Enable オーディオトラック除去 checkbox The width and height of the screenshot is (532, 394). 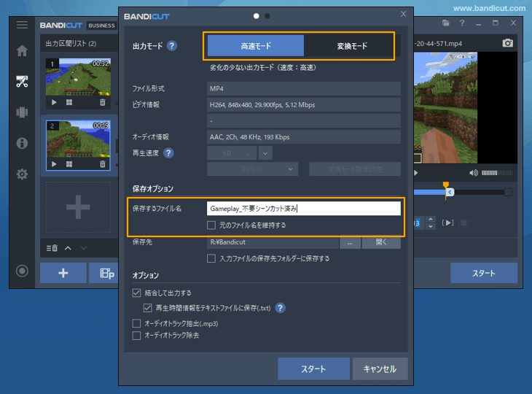click(136, 336)
